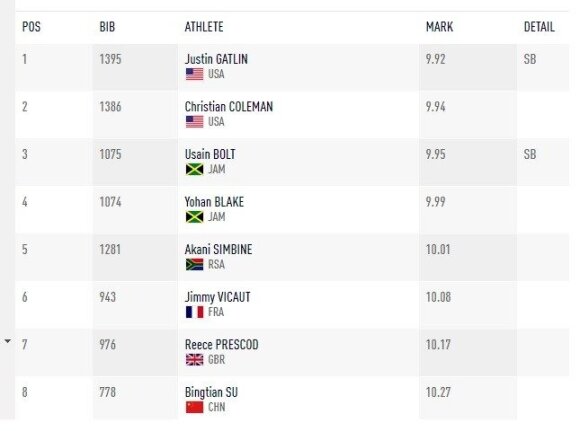The width and height of the screenshot is (580, 431).
Task: Select the ATHLETE column header
Action: [x=204, y=27]
